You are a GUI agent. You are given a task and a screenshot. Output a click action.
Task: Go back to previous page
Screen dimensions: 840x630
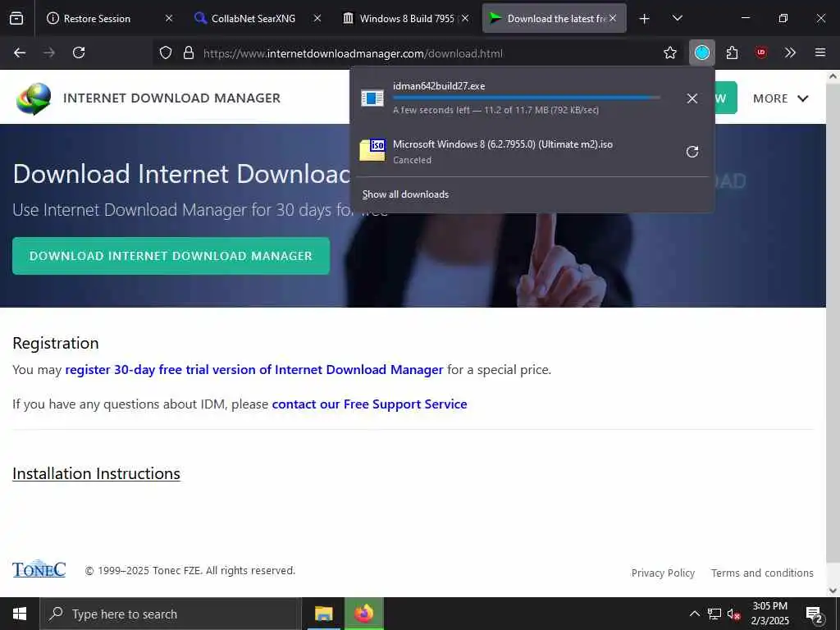tap(20, 52)
